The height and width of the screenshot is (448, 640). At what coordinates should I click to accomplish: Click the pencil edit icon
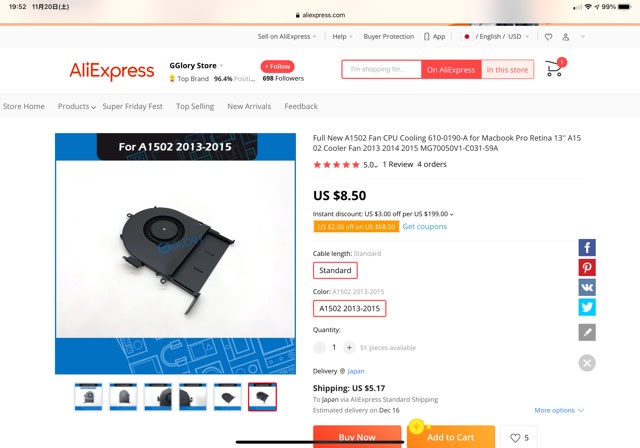(587, 332)
